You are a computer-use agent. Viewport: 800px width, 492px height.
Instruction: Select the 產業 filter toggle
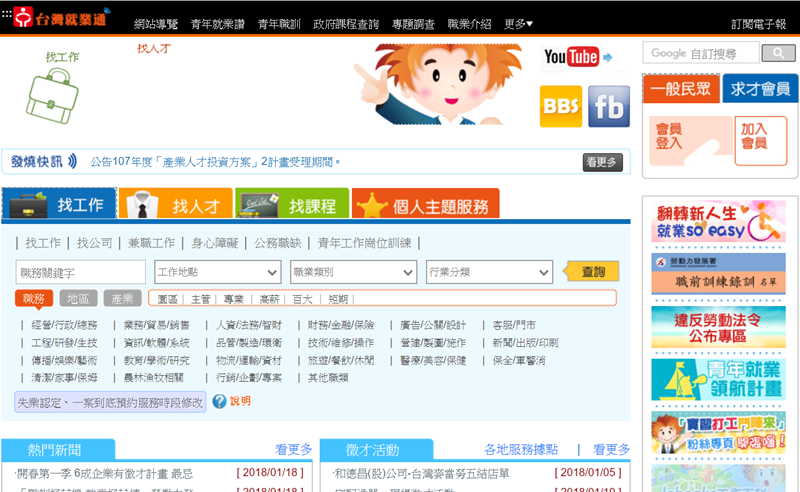click(x=122, y=299)
